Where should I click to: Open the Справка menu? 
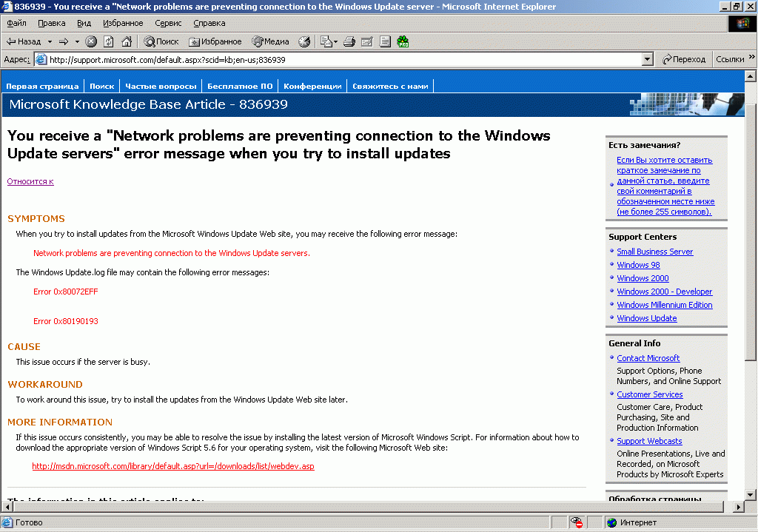(209, 23)
